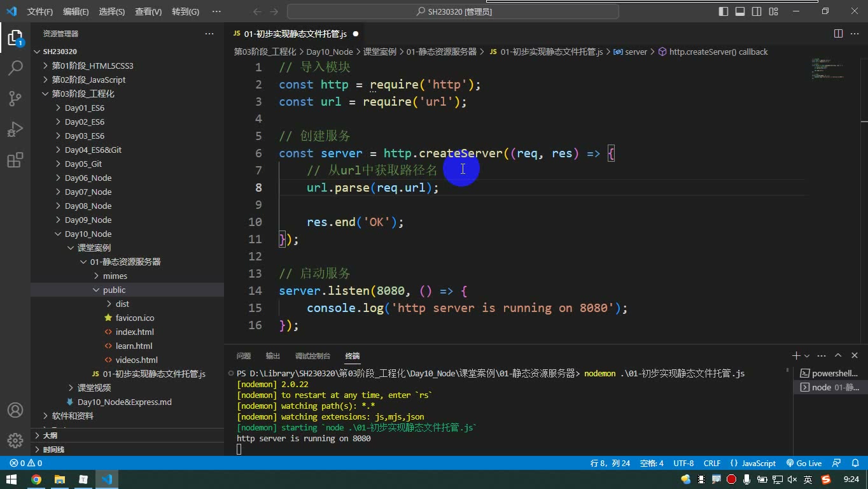Click the command center search box
This screenshot has height=489, width=868.
453,11
